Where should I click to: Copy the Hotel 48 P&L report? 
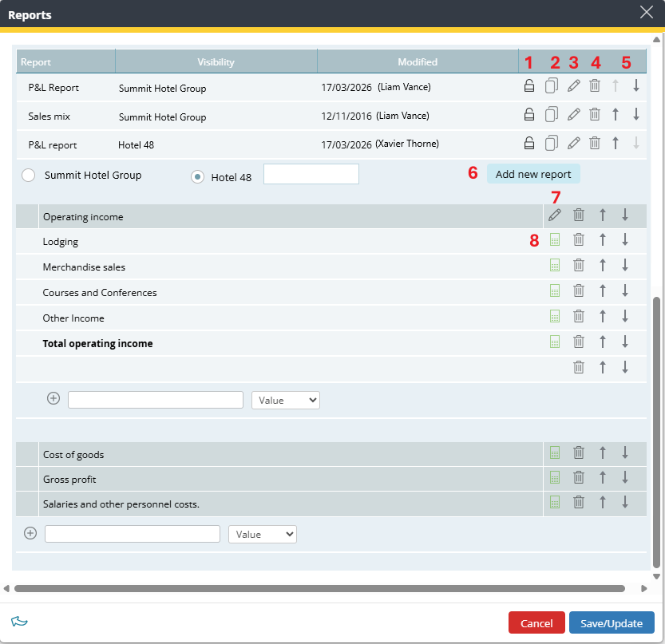552,144
